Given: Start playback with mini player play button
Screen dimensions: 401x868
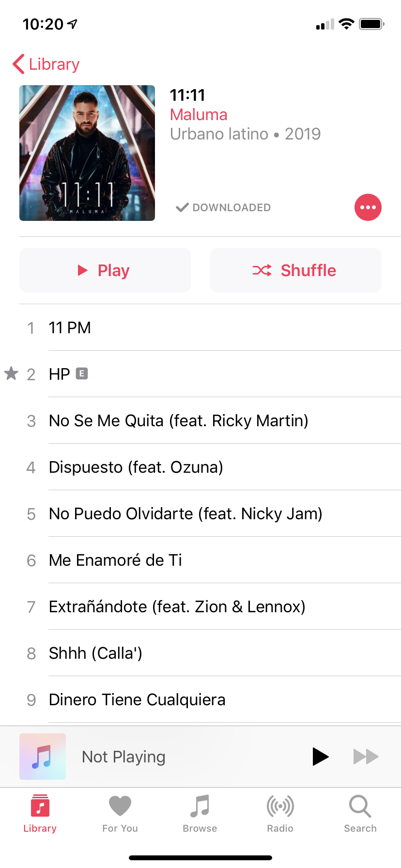Looking at the screenshot, I should [320, 757].
